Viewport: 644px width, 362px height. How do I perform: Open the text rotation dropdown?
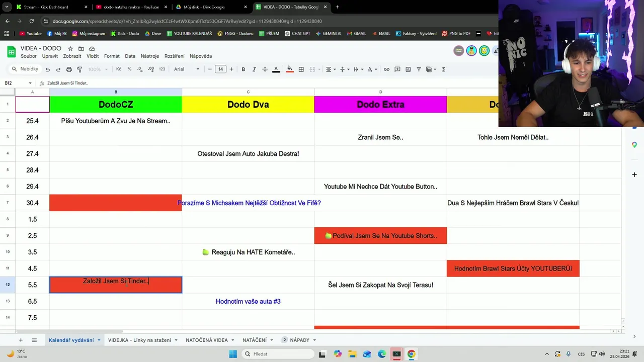point(372,69)
